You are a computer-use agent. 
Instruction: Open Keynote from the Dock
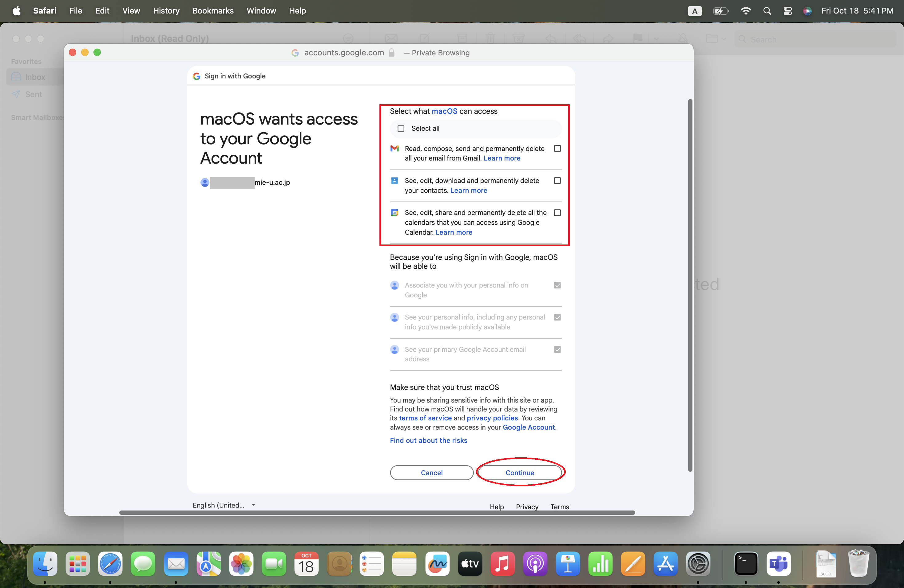(568, 563)
